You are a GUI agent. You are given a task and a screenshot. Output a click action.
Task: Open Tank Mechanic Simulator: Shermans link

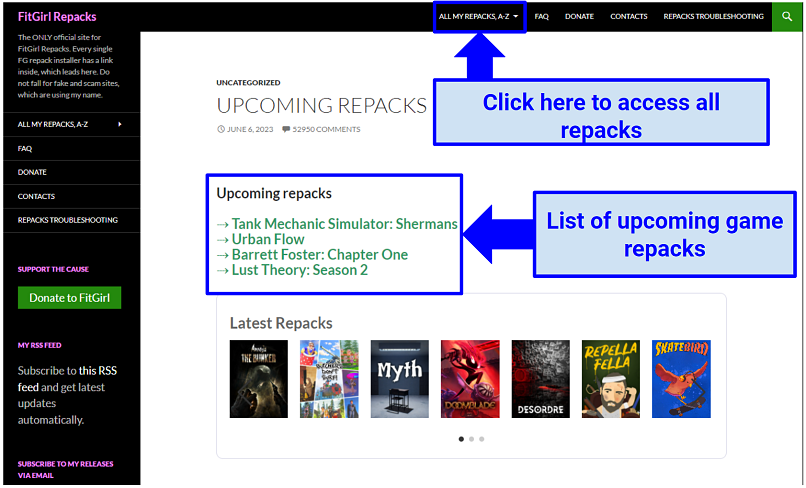pos(344,224)
